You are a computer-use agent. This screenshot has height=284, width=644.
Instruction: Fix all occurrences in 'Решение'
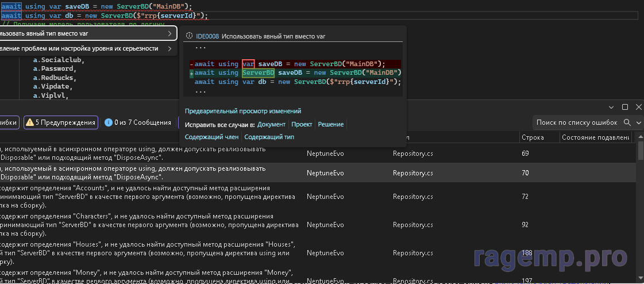point(330,124)
